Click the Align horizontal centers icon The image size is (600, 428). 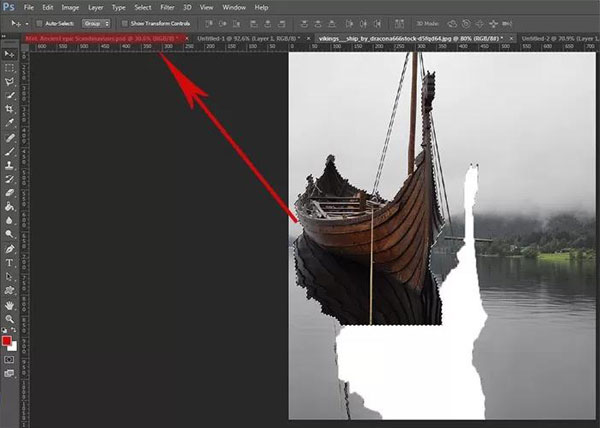pyautogui.click(x=267, y=24)
